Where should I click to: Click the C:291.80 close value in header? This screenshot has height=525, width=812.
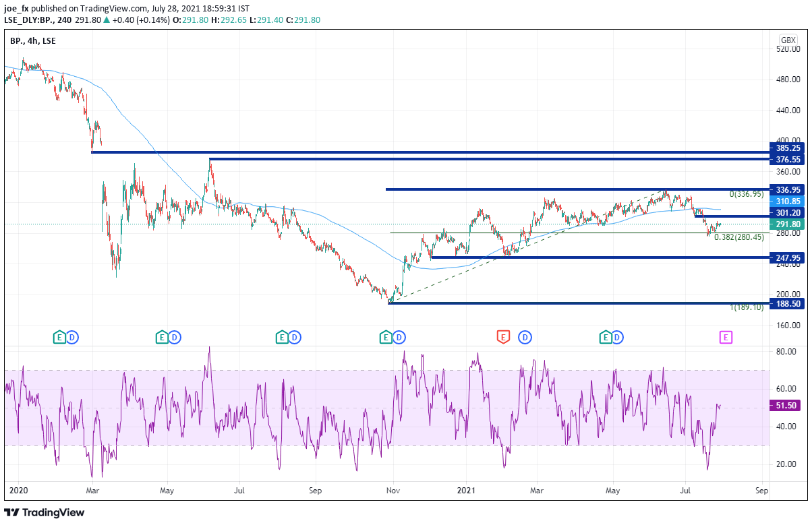coord(303,20)
